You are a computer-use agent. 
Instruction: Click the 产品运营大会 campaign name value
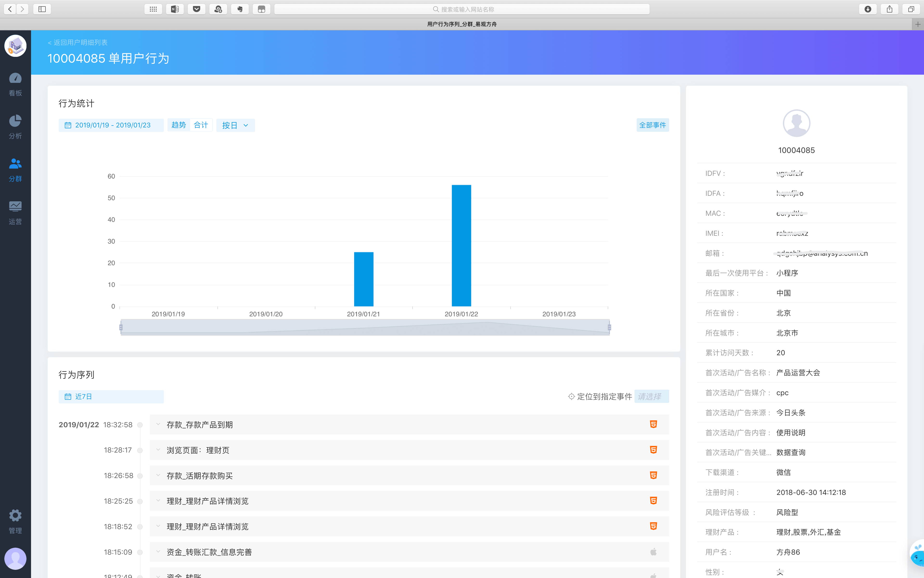798,373
